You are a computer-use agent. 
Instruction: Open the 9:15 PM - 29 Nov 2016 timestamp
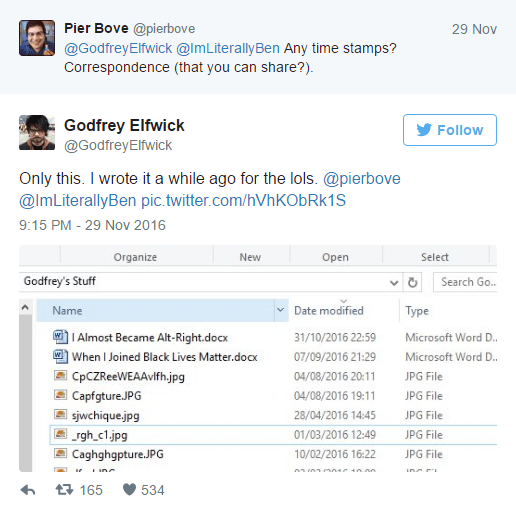point(92,225)
